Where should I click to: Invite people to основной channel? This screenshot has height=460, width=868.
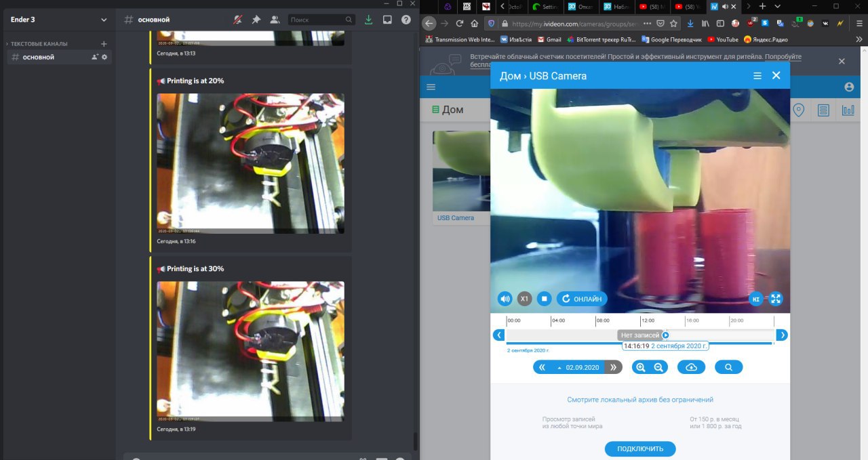click(95, 57)
